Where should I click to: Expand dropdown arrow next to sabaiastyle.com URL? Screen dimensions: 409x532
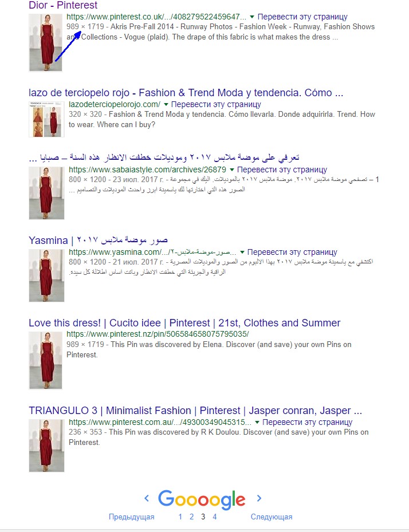click(x=232, y=170)
